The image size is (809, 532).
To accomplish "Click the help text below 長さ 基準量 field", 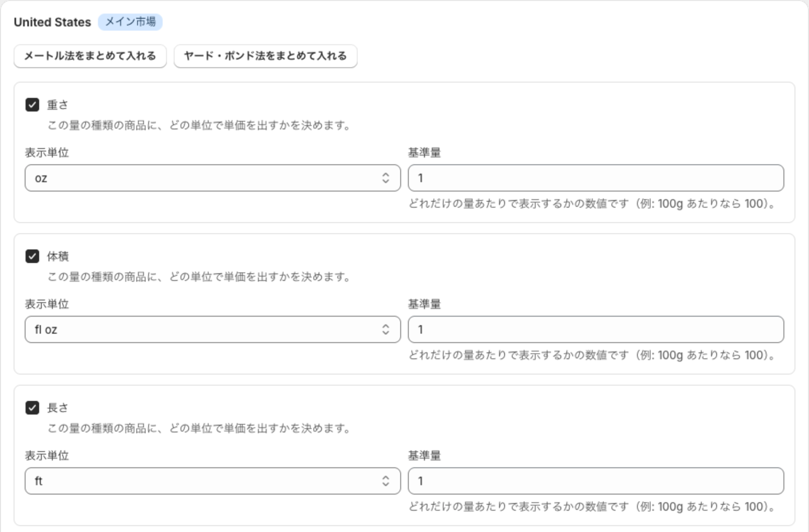I will (593, 507).
